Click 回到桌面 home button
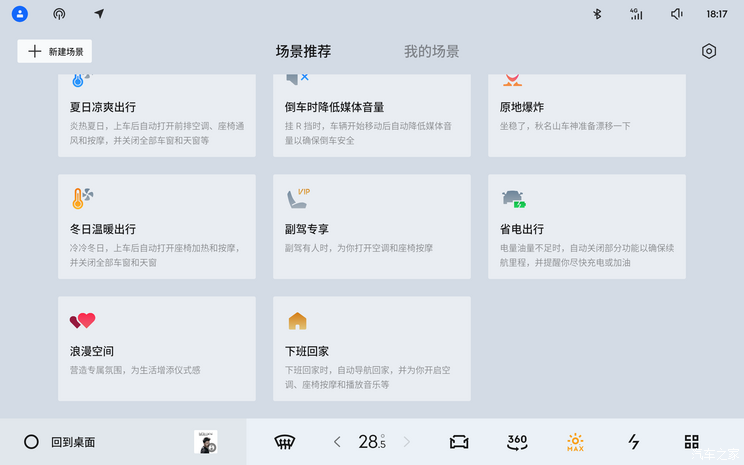This screenshot has height=465, width=744. [x=59, y=442]
